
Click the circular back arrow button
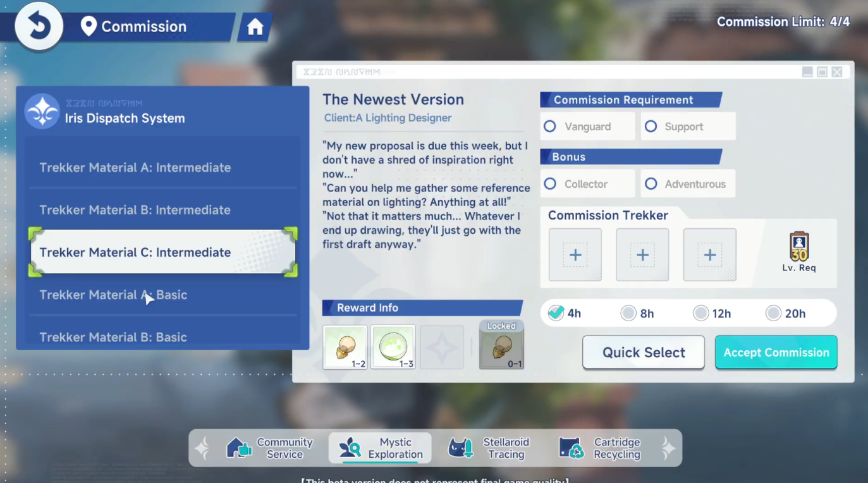tap(39, 26)
